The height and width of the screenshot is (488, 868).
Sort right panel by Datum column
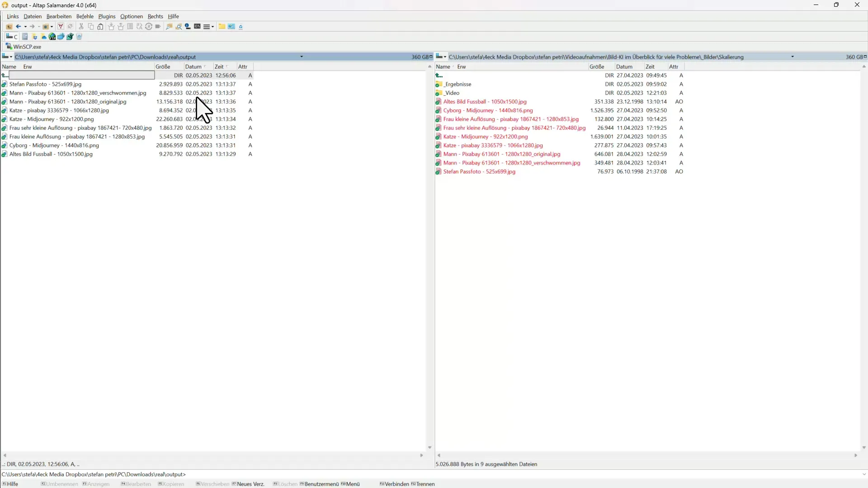630,66
